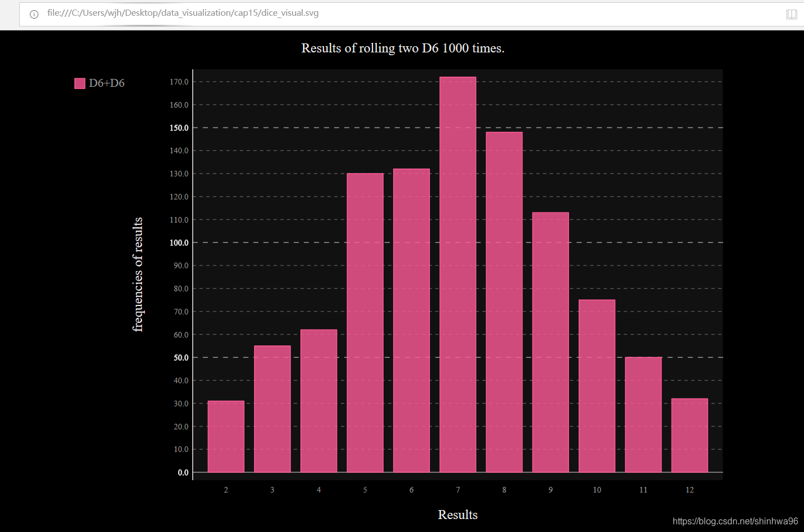Click the x-axis title Results

tap(458, 515)
